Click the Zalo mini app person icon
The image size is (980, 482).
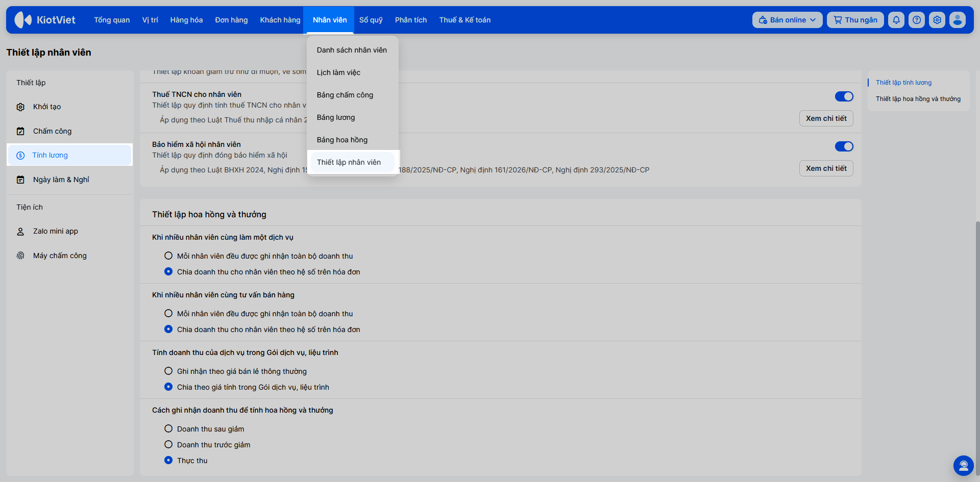click(x=20, y=232)
